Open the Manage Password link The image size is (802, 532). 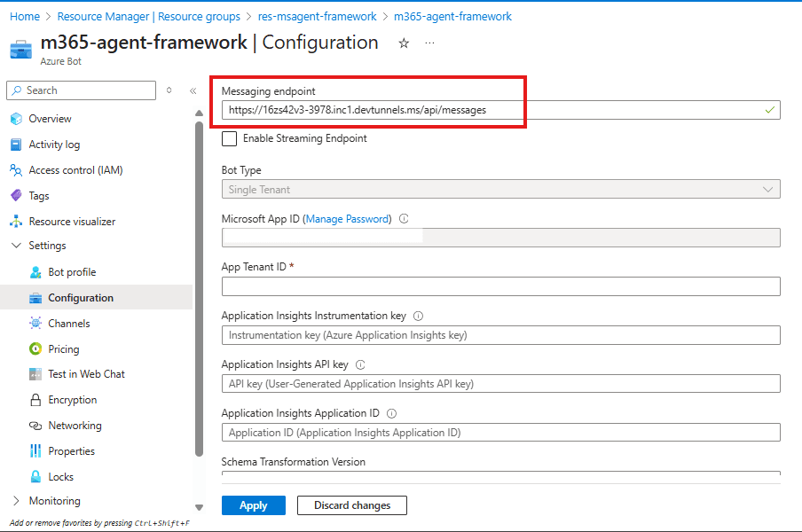[x=347, y=219]
